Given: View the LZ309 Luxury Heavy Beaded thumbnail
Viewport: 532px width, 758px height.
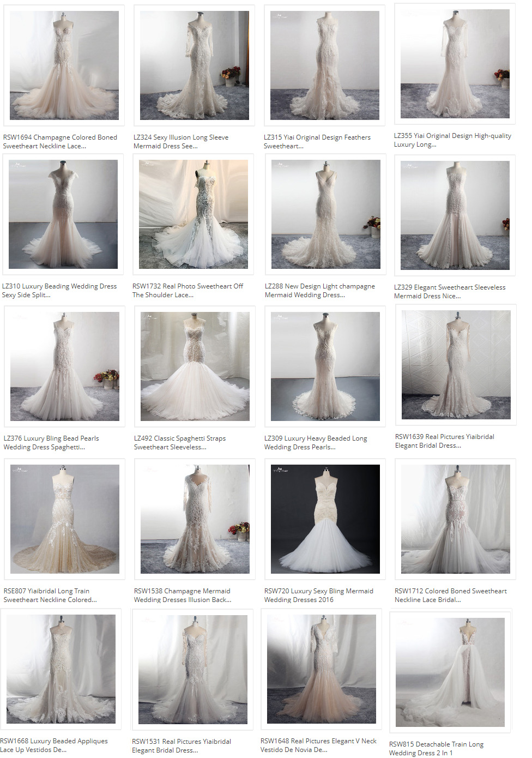Looking at the screenshot, I should 325,366.
